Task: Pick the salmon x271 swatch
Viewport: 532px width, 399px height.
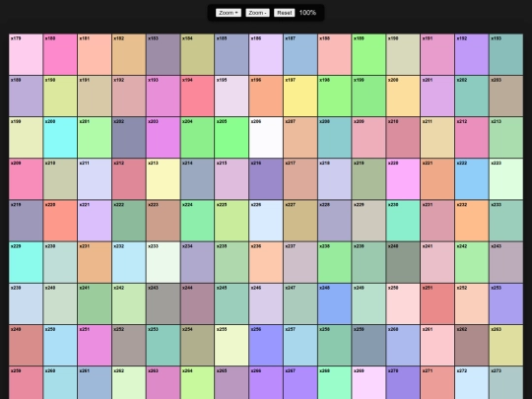Action: [x=437, y=382]
